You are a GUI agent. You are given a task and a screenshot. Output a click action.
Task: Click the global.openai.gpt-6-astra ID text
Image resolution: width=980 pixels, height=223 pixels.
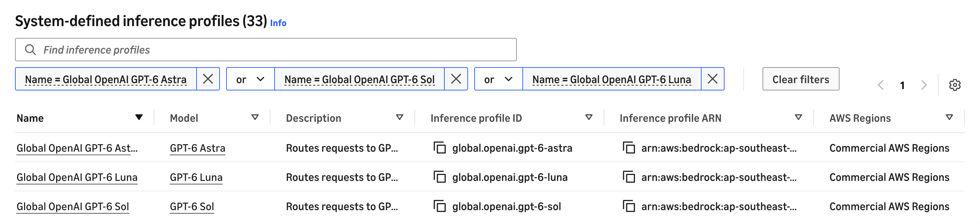tap(512, 148)
